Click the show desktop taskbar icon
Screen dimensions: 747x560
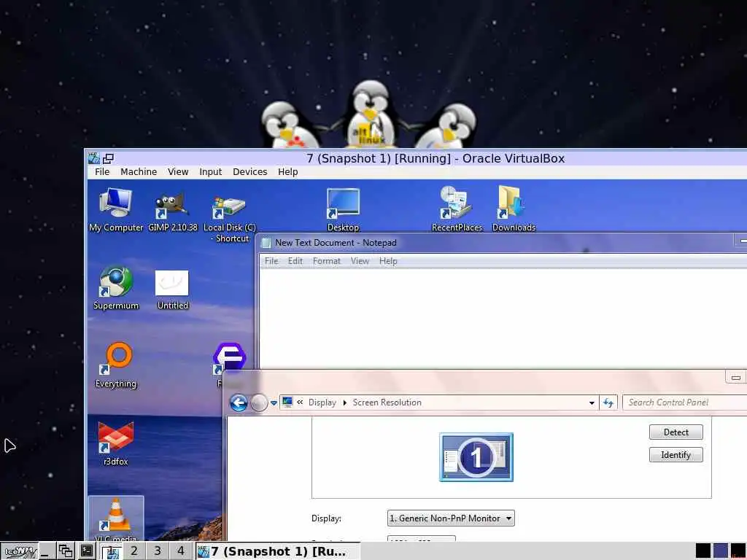tap(46, 551)
